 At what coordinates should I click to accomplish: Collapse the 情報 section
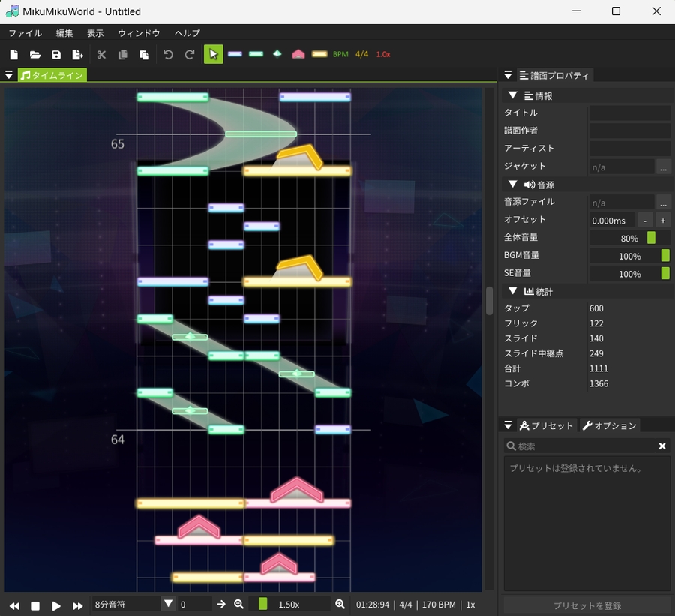(513, 95)
